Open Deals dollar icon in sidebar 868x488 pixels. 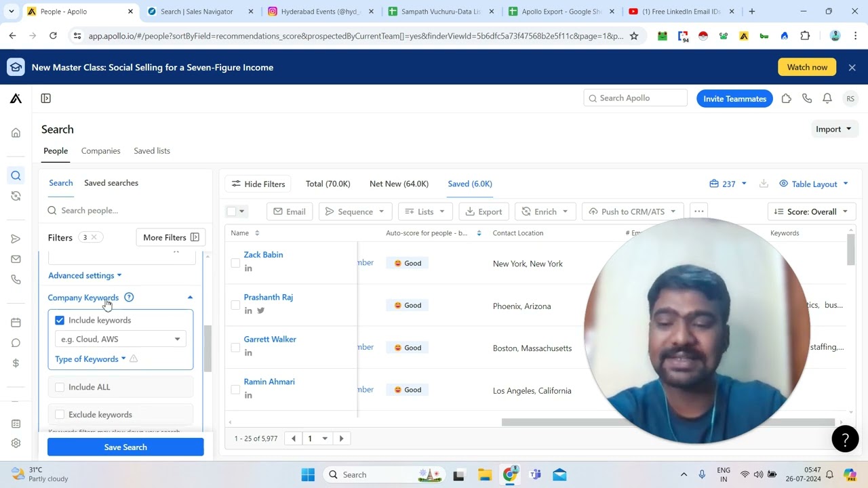click(16, 363)
